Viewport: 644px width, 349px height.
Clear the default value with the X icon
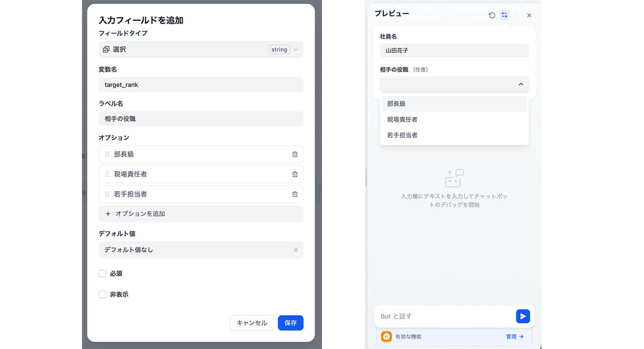[296, 250]
